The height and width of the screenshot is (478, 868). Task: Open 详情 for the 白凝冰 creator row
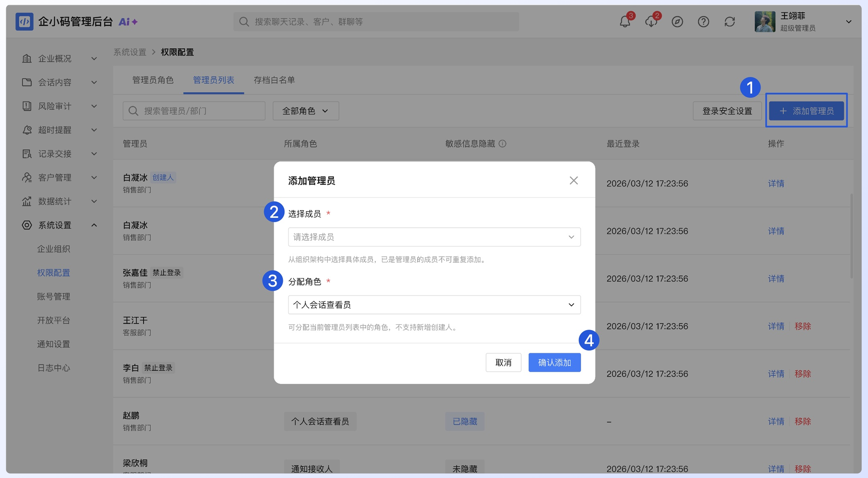coord(776,184)
